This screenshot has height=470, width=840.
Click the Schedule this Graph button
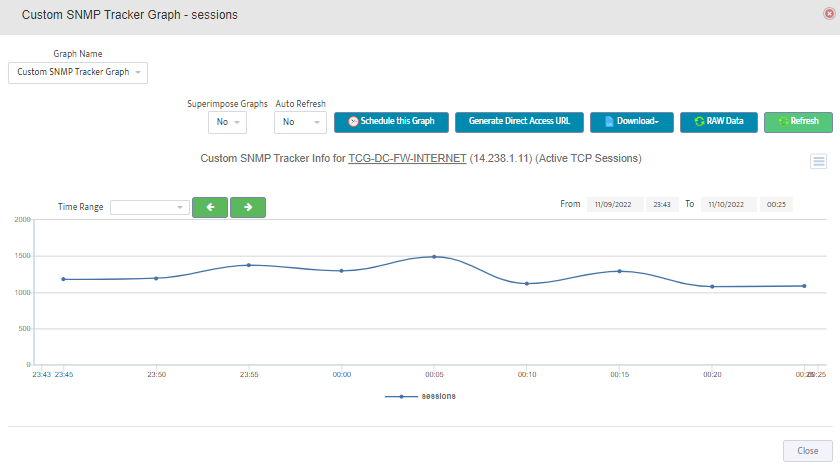coord(392,122)
